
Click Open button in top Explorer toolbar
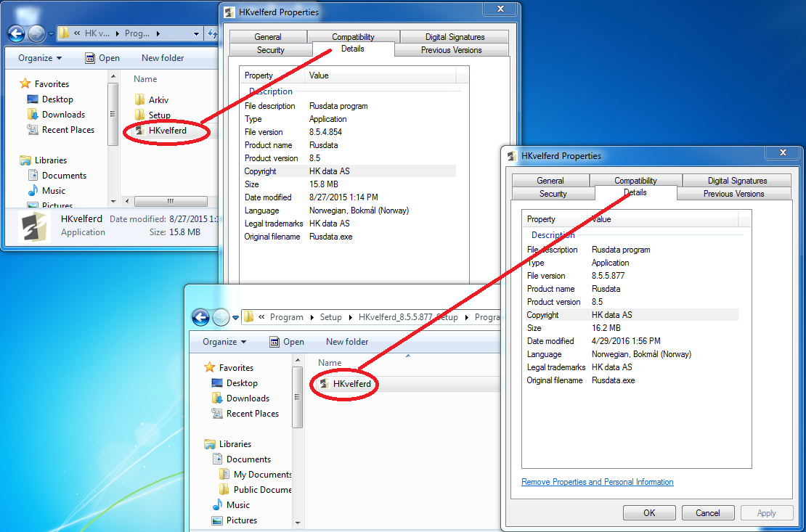pyautogui.click(x=102, y=58)
